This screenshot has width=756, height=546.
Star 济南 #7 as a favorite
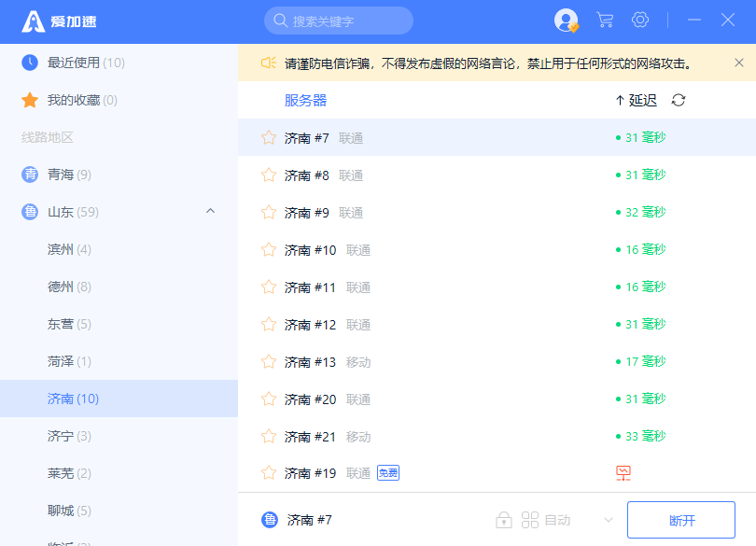coord(269,138)
